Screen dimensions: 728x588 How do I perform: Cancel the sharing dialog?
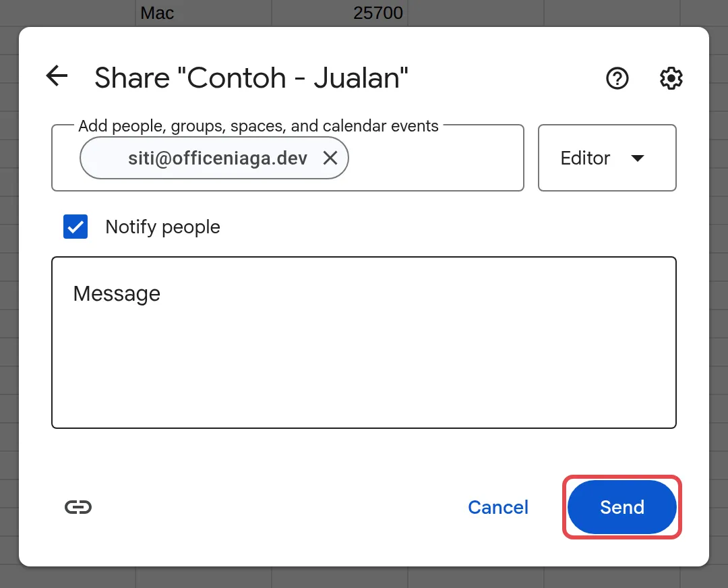click(x=497, y=507)
